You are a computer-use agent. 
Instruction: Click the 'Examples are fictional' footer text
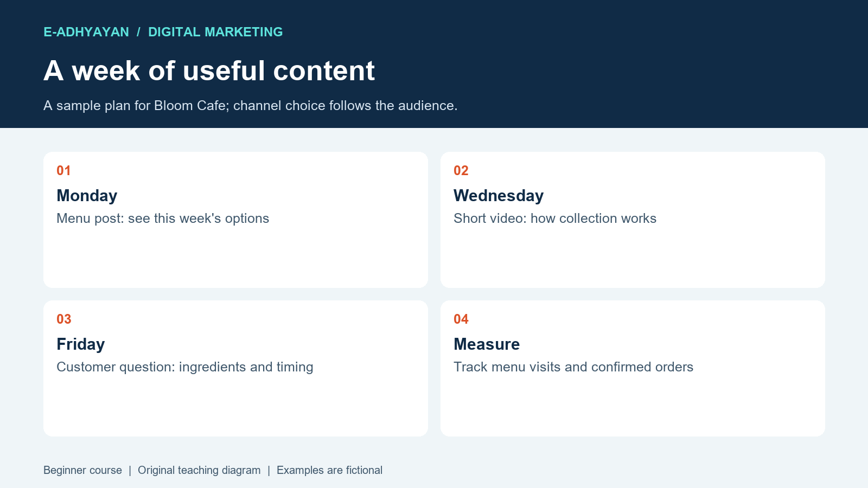point(329,470)
